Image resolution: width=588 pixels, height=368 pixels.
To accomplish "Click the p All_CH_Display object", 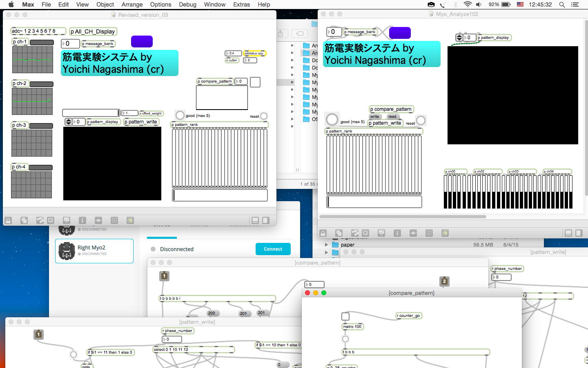I will 93,31.
